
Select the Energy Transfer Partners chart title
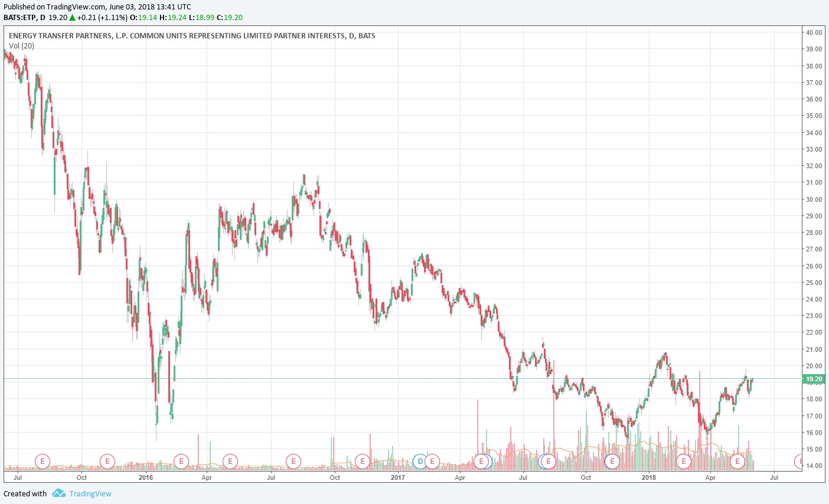click(192, 36)
